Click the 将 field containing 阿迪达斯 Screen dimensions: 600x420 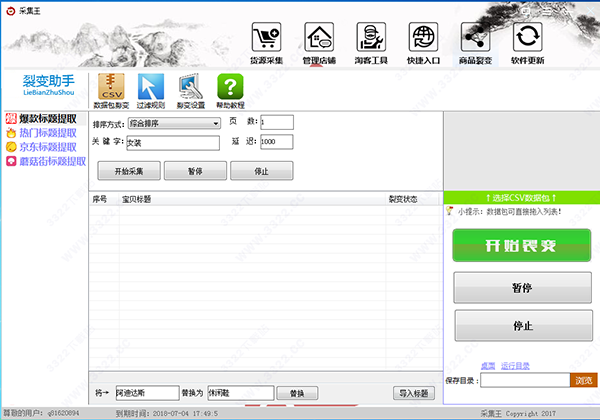(147, 393)
